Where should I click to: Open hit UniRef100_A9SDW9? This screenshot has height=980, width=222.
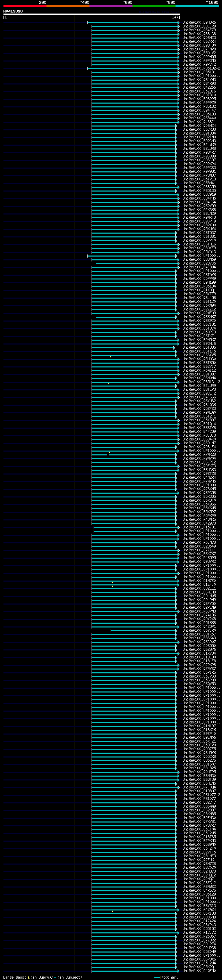pyautogui.click(x=199, y=156)
